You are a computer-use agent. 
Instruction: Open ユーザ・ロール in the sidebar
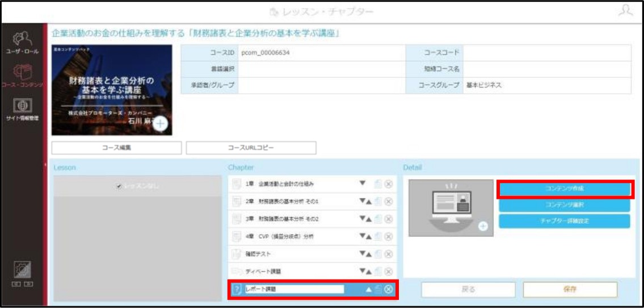23,43
